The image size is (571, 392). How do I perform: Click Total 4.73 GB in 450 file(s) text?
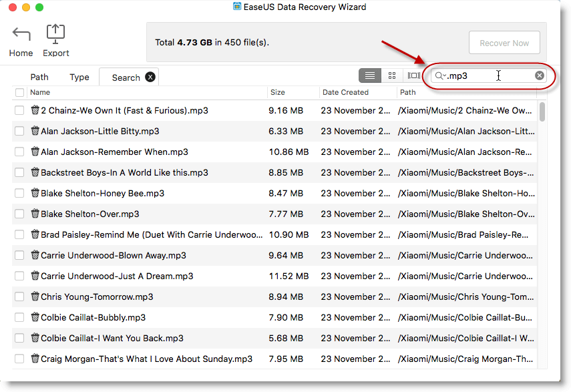point(212,43)
